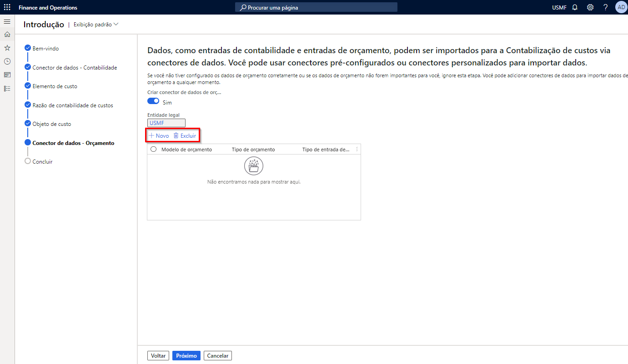Sort by Tipo de entrada de column header
This screenshot has height=364, width=628.
pyautogui.click(x=326, y=149)
